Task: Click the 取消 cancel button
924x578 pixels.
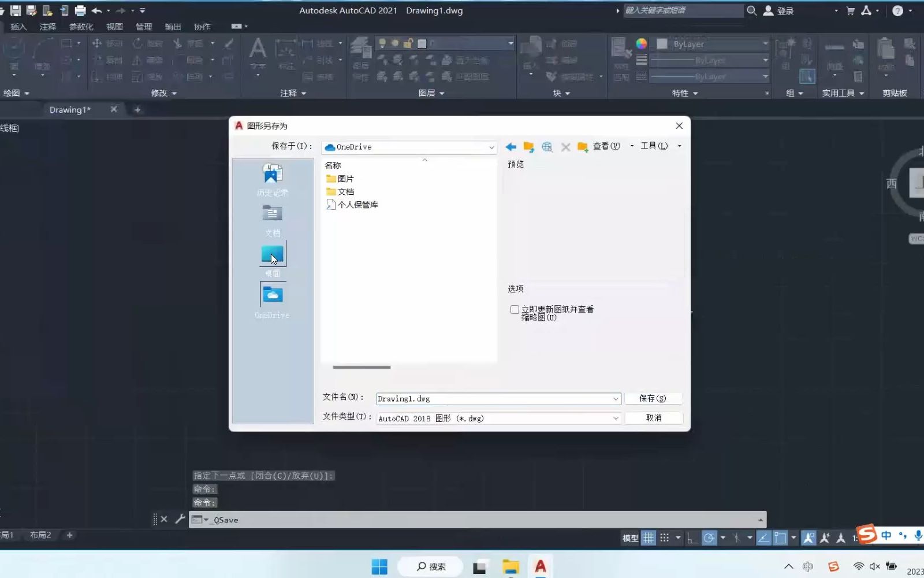Action: click(x=654, y=417)
